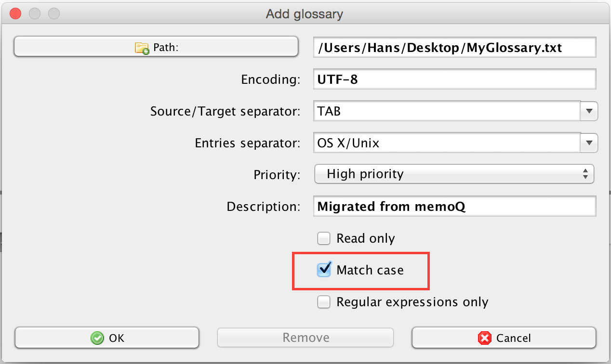This screenshot has height=364, width=611.
Task: Expand the High priority selector
Action: point(454,174)
